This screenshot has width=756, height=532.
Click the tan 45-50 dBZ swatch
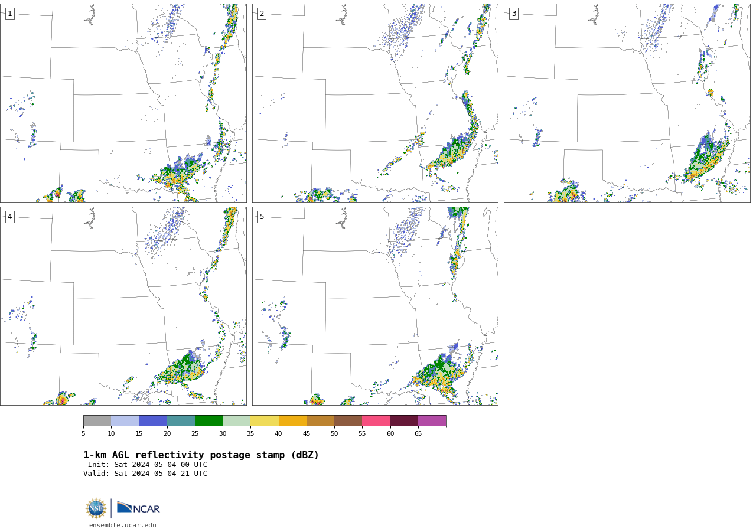click(320, 421)
